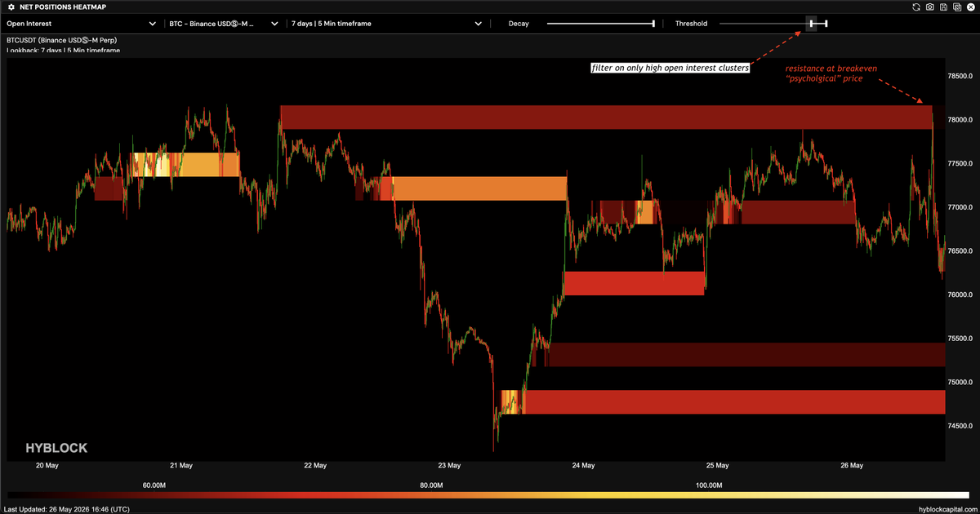The width and height of the screenshot is (980, 514).
Task: Click the dark red cluster band near 78000
Action: [606, 117]
